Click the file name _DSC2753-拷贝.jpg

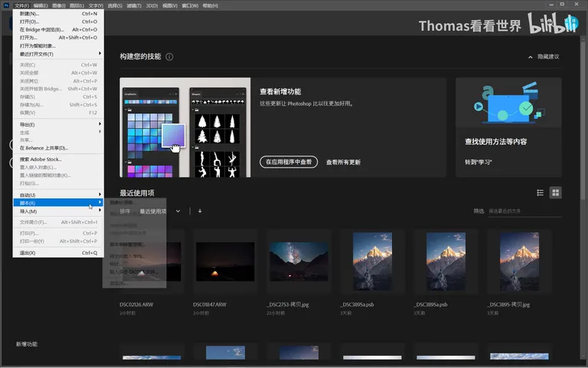288,304
